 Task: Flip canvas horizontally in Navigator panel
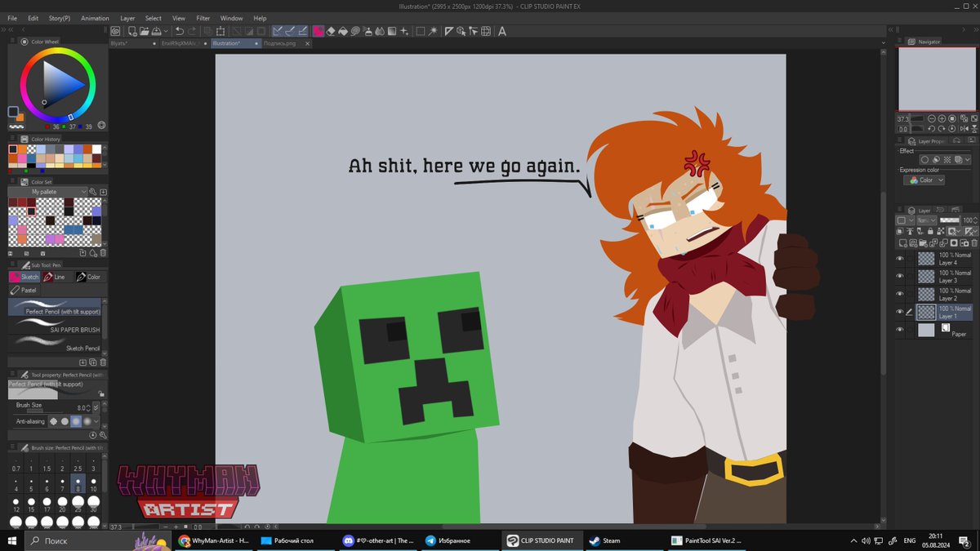pos(965,129)
